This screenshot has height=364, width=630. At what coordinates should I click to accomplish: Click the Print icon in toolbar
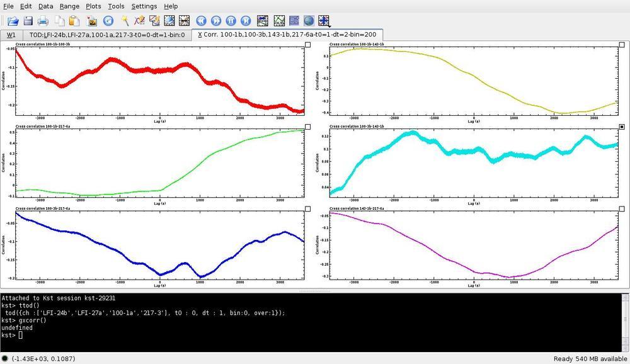click(x=43, y=21)
